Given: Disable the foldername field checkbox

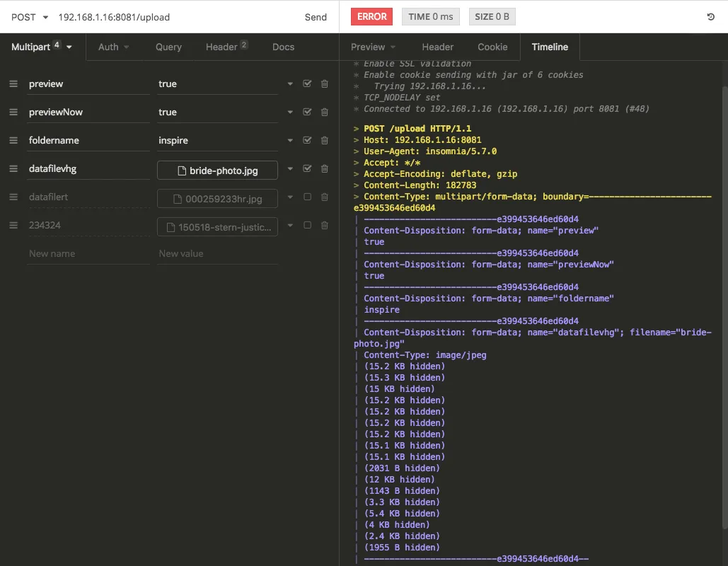Looking at the screenshot, I should (307, 140).
